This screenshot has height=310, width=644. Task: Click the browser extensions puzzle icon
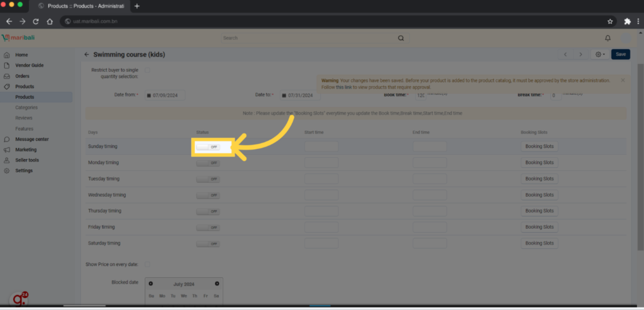(627, 21)
